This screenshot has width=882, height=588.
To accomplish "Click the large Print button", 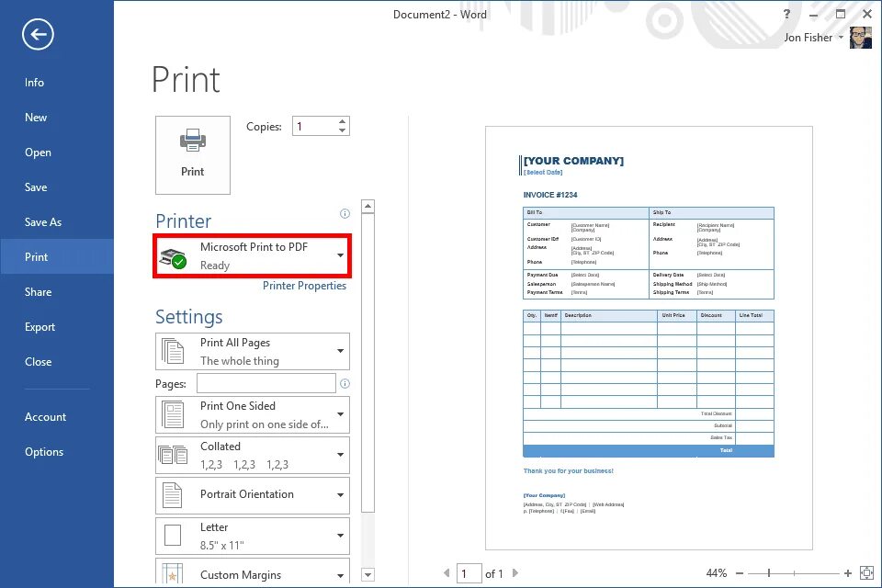I will (192, 154).
